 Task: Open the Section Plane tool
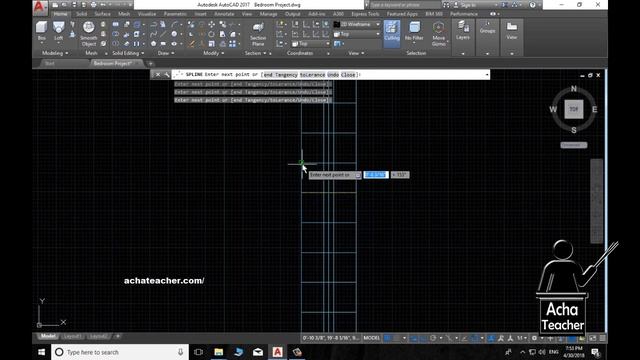tap(258, 33)
